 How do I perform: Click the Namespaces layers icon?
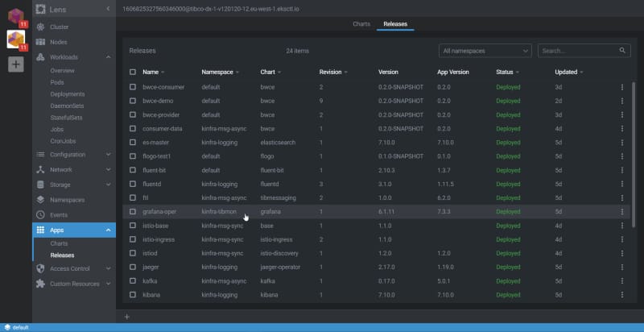pos(41,200)
